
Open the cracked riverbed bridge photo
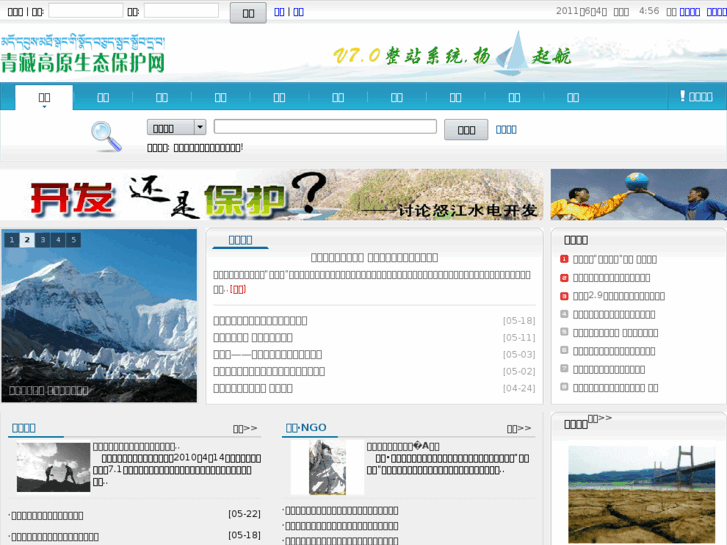(642, 494)
